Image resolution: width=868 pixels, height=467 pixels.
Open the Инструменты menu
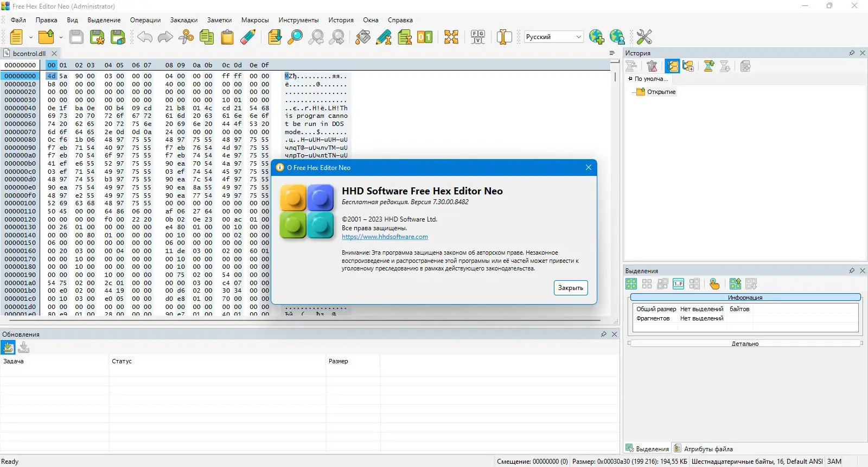coord(299,20)
